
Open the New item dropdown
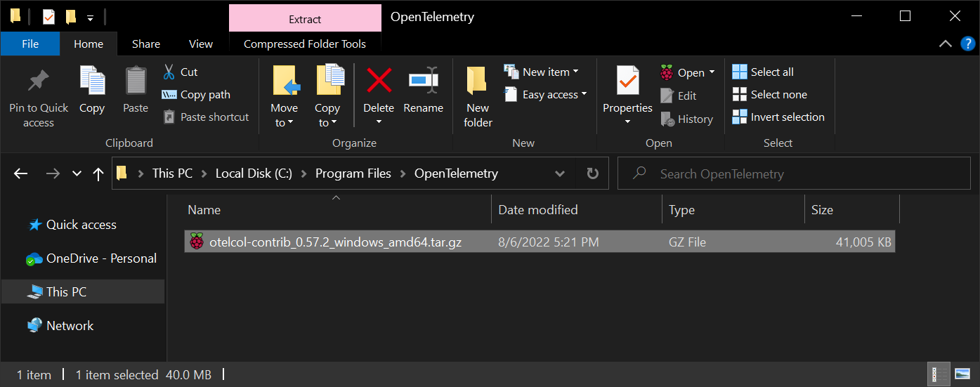[541, 72]
